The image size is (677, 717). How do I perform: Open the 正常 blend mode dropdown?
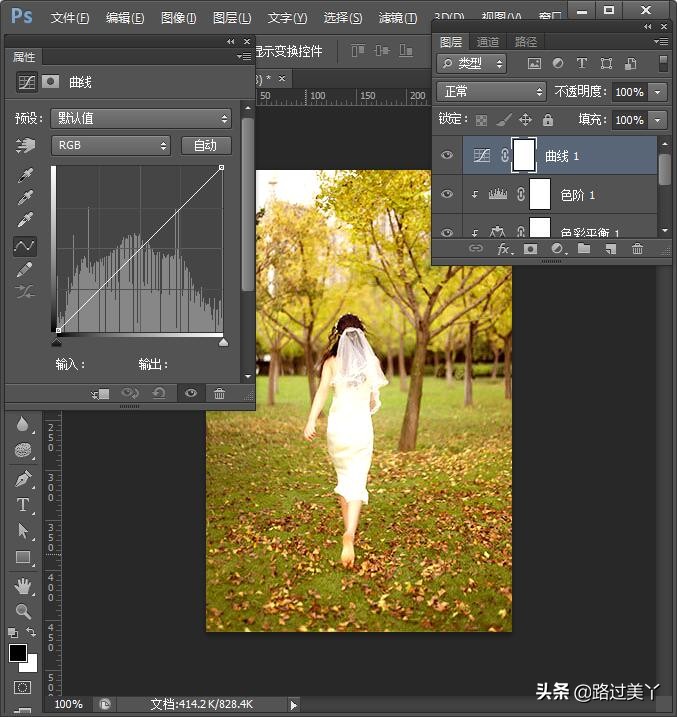pos(491,92)
